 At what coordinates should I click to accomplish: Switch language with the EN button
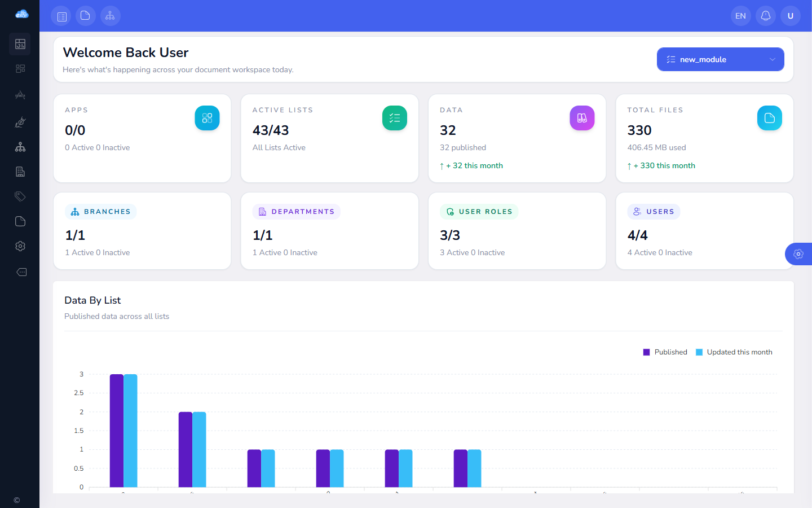[x=741, y=16]
